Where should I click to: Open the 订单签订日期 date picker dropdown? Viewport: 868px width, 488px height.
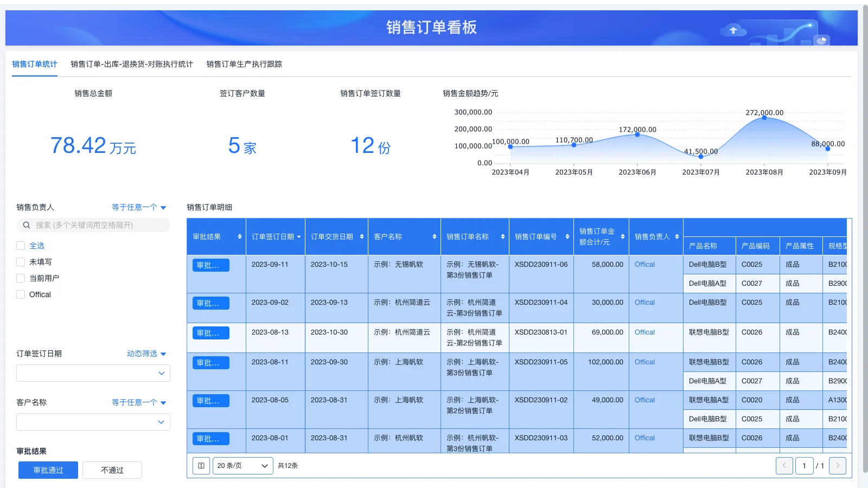coord(93,373)
